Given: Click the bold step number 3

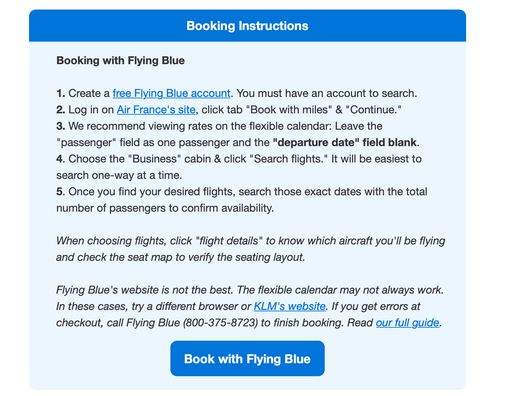Looking at the screenshot, I should point(61,126).
